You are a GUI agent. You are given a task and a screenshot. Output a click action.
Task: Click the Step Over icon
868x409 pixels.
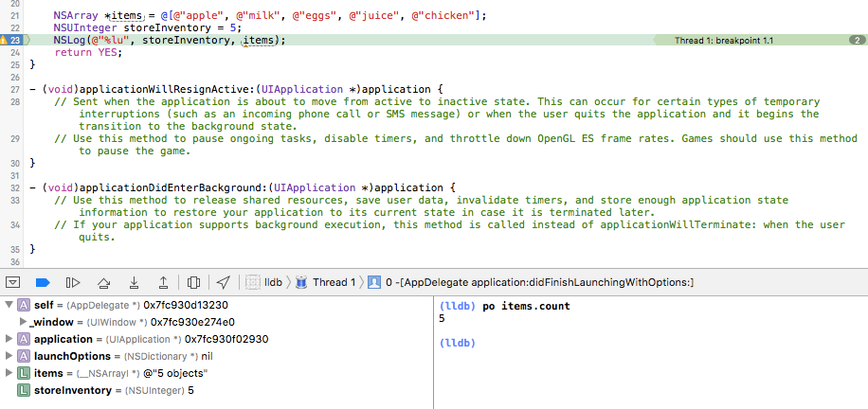[103, 282]
